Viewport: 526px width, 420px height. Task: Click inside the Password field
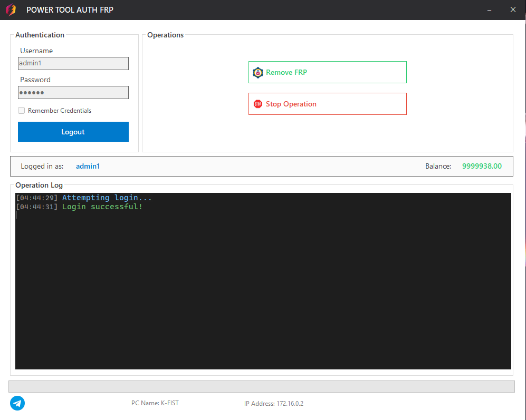[73, 92]
